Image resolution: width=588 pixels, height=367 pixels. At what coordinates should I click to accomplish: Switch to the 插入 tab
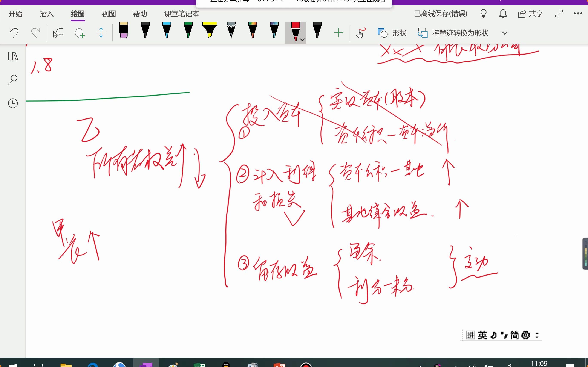pos(46,14)
